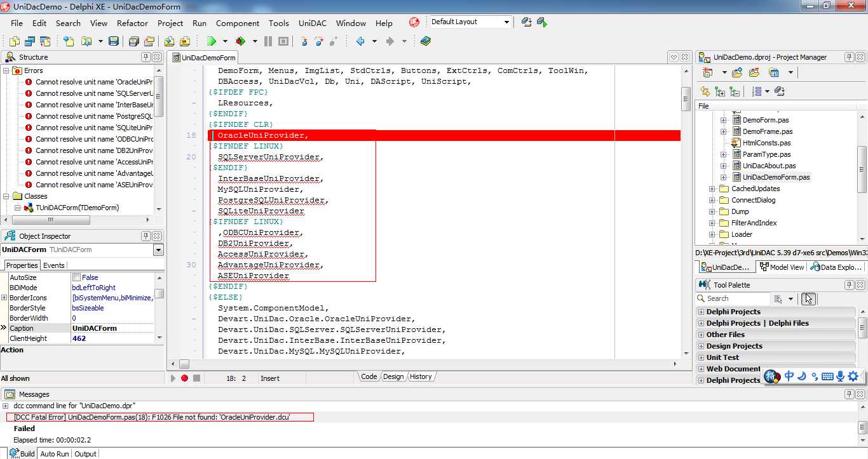The image size is (868, 459).
Task: Click the Caption property value UniDACForm
Action: click(x=112, y=328)
